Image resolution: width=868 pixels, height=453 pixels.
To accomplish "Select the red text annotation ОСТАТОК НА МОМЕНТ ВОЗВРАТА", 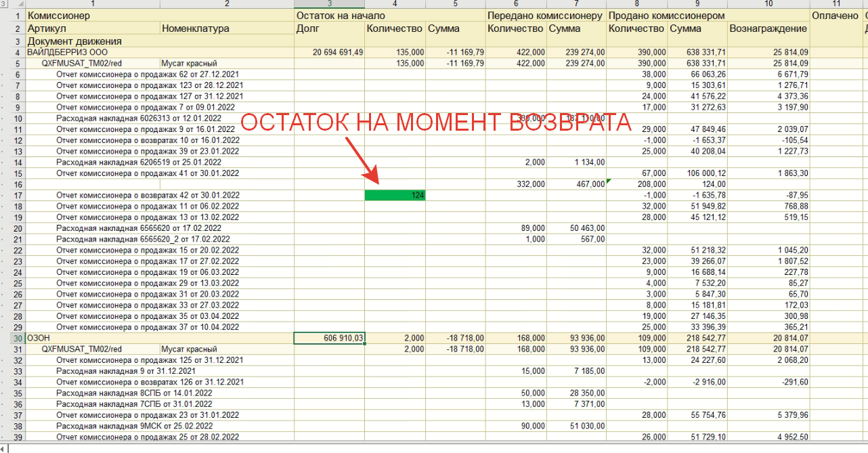I will pos(435,123).
